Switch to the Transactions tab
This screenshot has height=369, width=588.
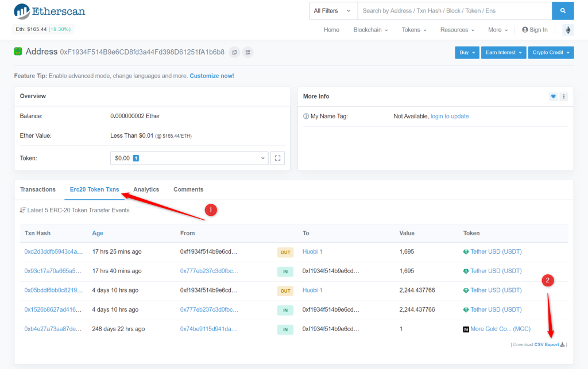pyautogui.click(x=38, y=189)
